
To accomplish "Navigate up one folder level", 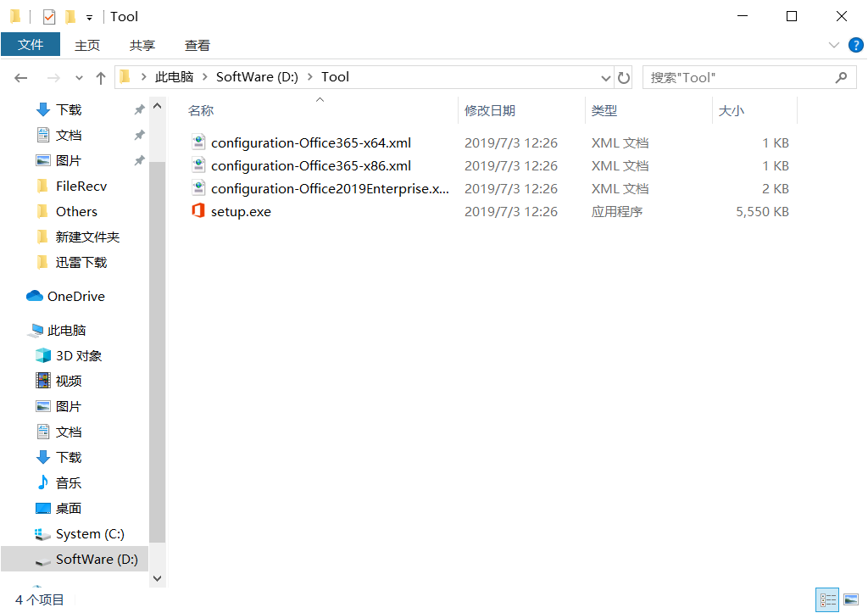I will click(101, 77).
